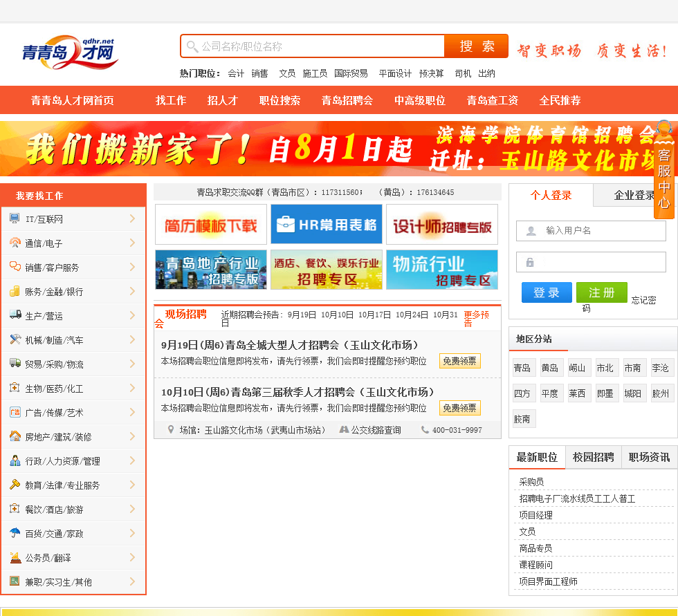Switch to the 校园招聘 tab

click(x=594, y=457)
